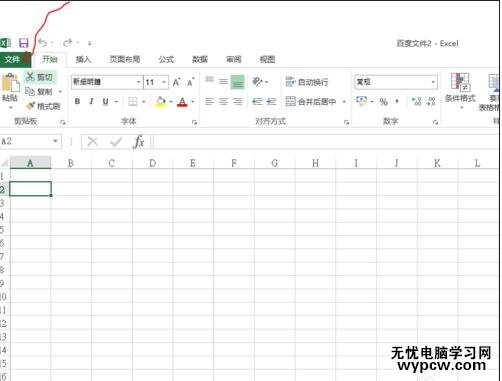
Task: Click the top align icon
Action: click(x=209, y=80)
